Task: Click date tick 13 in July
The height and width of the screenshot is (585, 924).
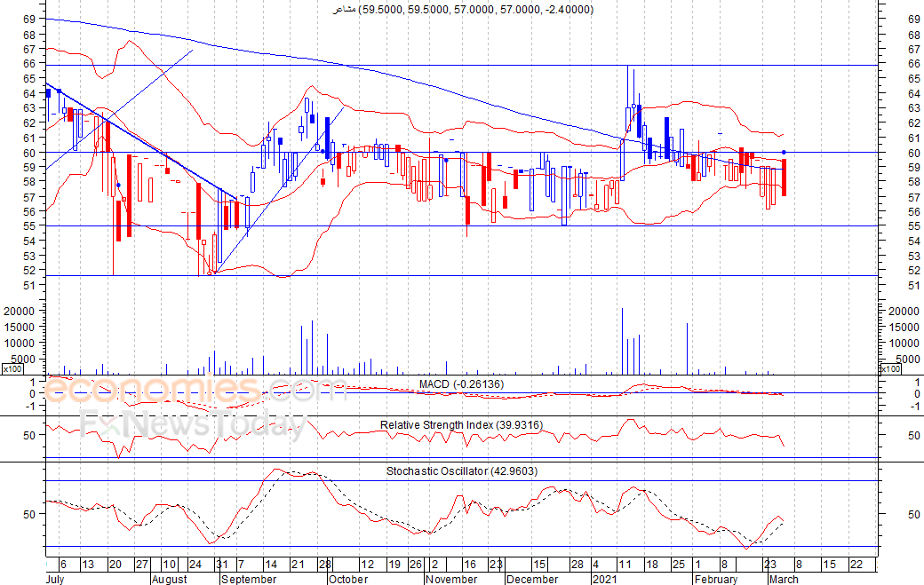Action: pos(88,565)
